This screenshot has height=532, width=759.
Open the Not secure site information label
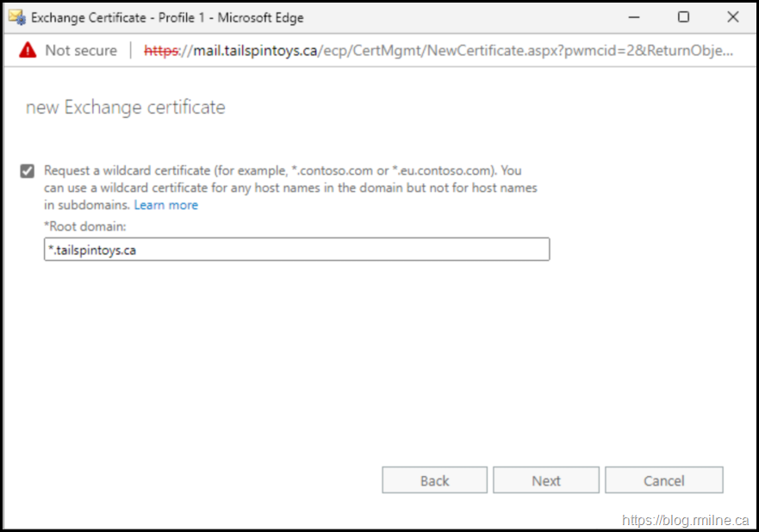click(x=80, y=51)
